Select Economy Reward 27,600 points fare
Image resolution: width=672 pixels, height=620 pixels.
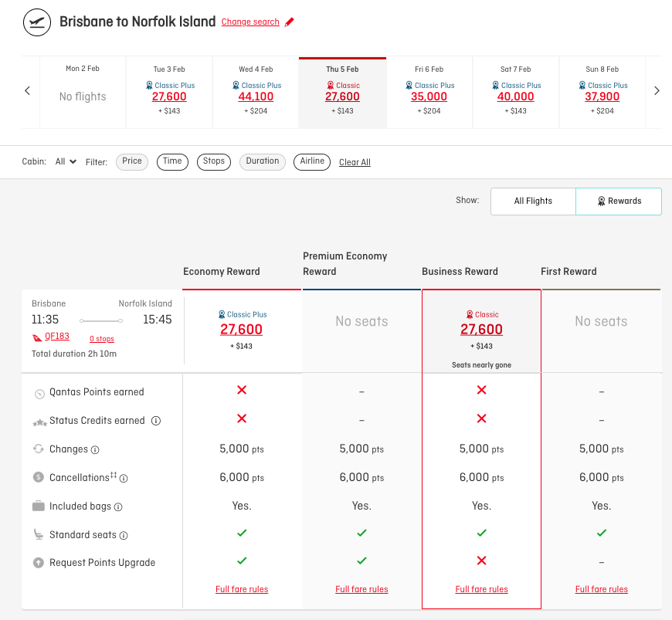click(x=241, y=330)
